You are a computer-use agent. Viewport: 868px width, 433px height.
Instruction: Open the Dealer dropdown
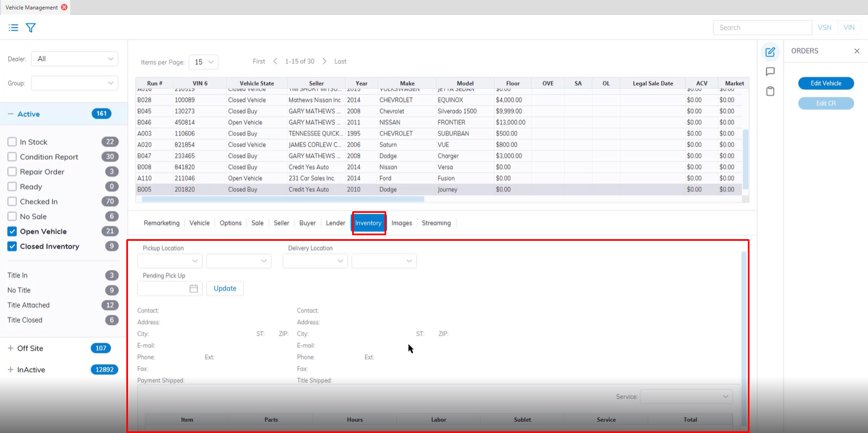point(74,59)
